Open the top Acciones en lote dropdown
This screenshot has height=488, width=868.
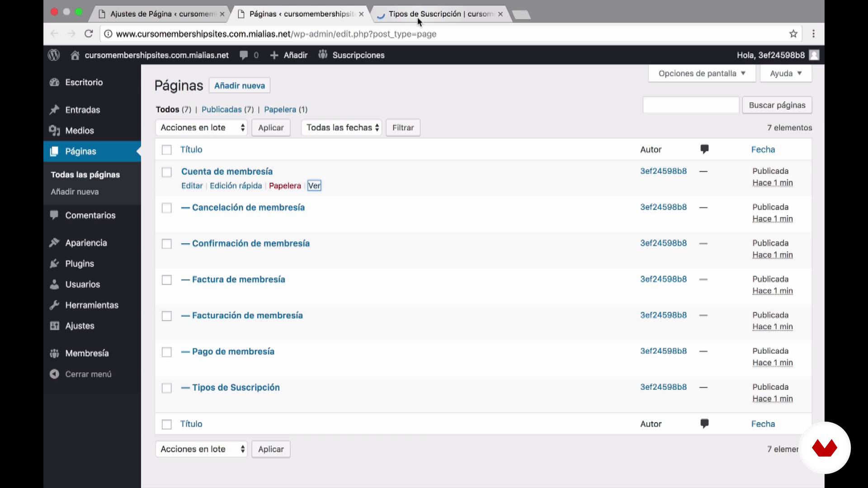point(202,127)
